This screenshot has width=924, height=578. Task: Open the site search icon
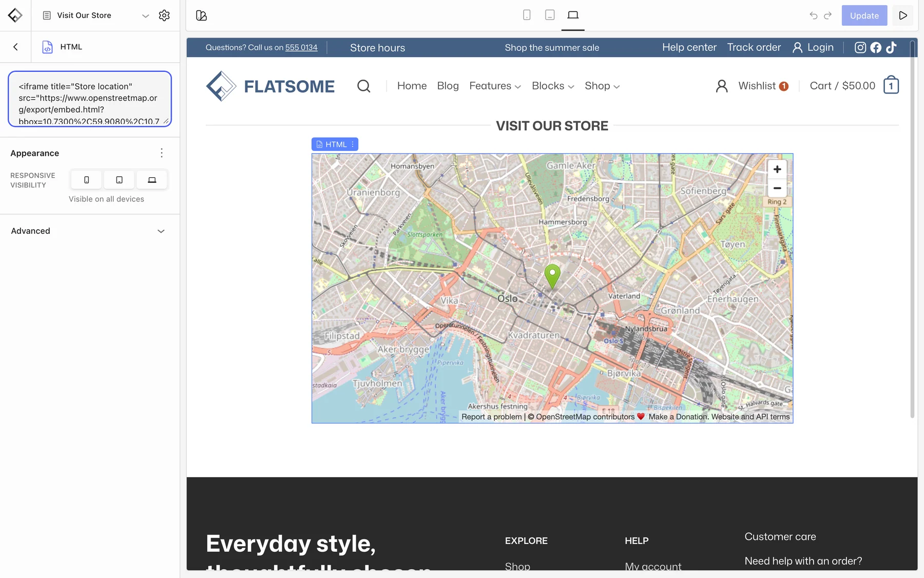tap(363, 86)
